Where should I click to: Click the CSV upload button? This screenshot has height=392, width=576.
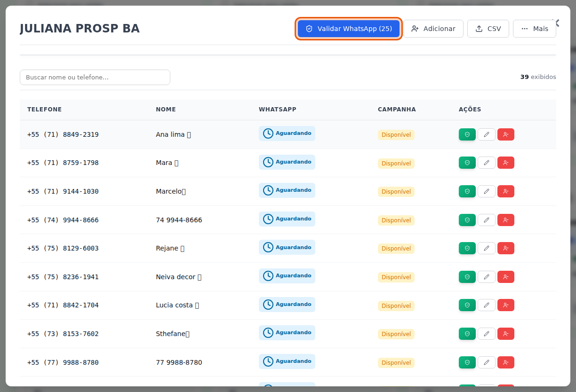[x=488, y=29]
